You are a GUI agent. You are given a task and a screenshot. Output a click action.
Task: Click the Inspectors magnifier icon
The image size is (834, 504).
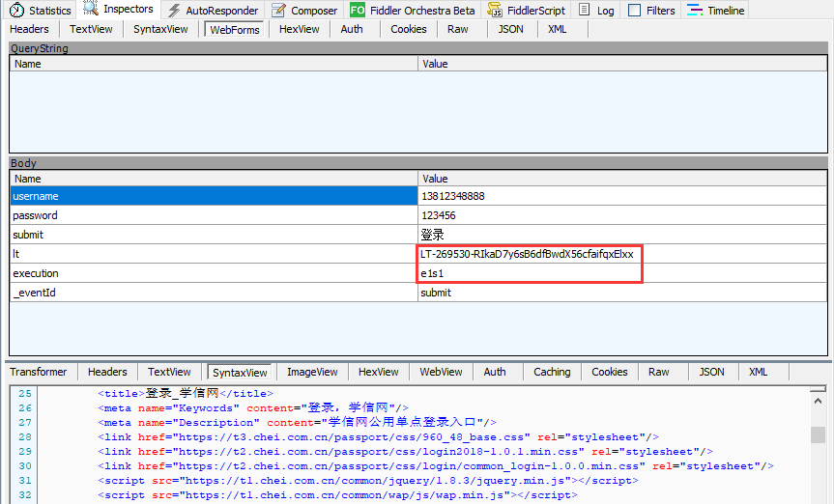click(x=91, y=9)
